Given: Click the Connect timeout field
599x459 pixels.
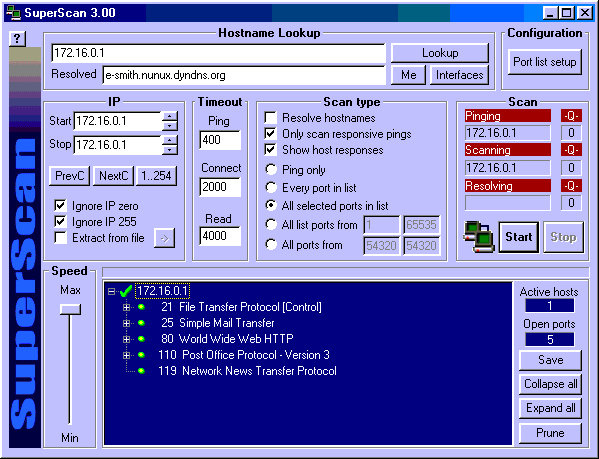Looking at the screenshot, I should (220, 187).
